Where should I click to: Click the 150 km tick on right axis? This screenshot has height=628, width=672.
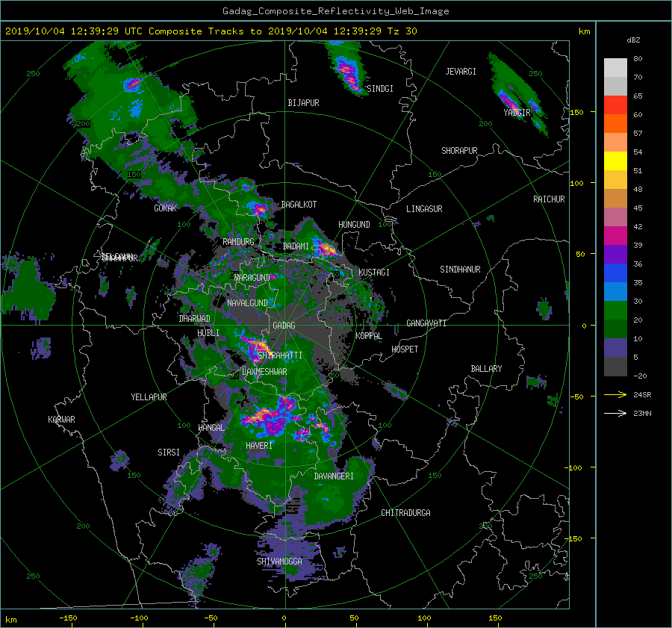tap(577, 112)
